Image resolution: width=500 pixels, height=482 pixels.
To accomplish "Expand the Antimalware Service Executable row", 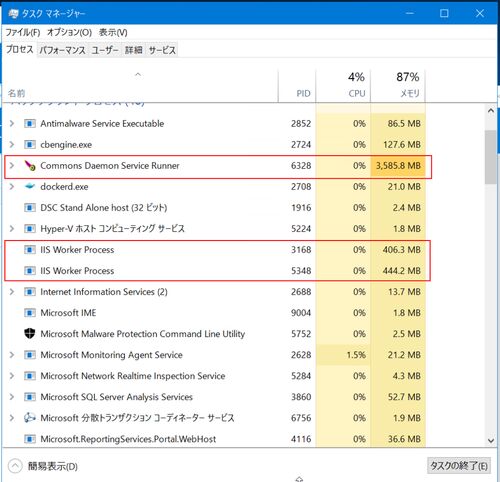I will click(12, 124).
